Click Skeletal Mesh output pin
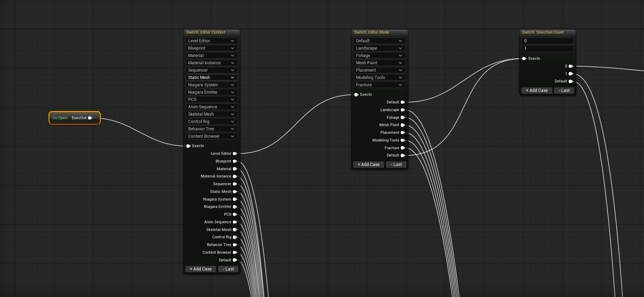 [235, 230]
